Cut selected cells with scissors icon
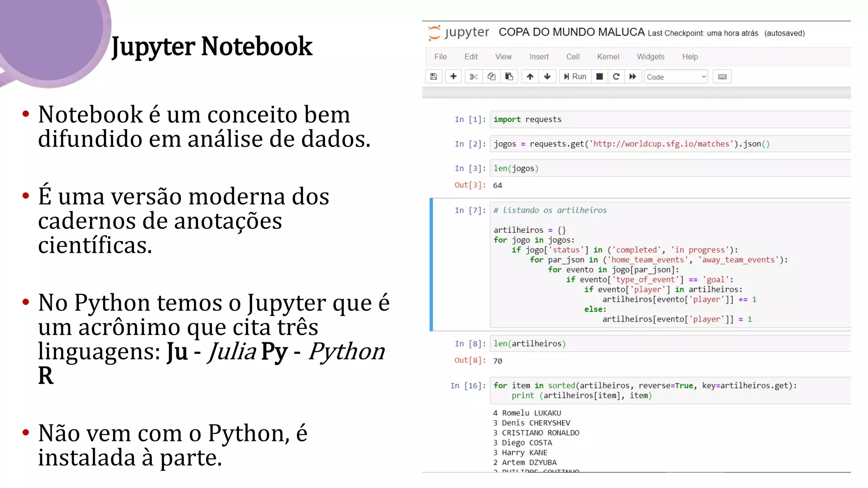This screenshot has height=488, width=868. (x=474, y=77)
